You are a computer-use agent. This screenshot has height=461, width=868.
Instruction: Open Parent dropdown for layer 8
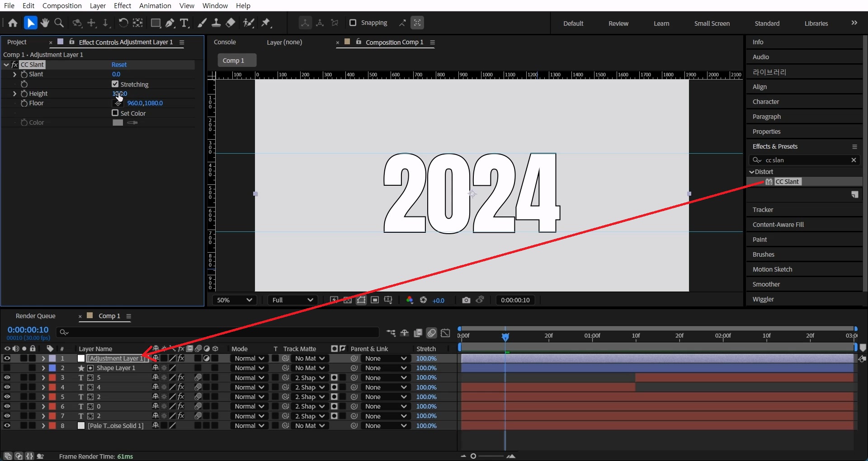tap(386, 426)
